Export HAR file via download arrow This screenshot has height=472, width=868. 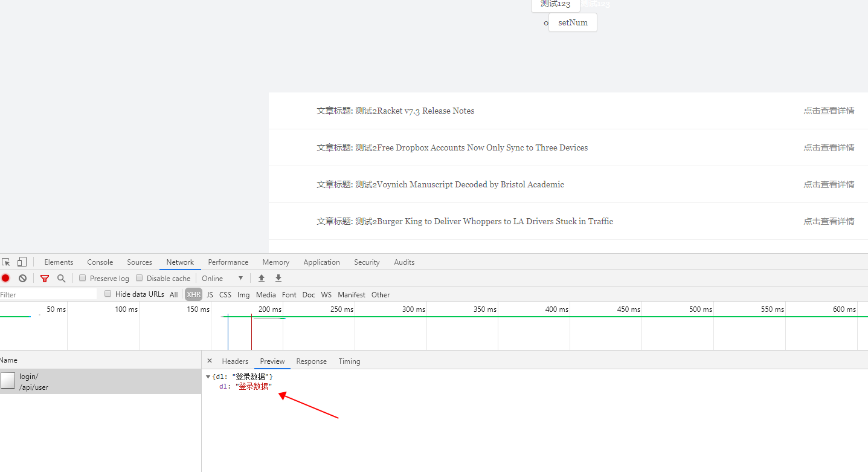click(278, 278)
